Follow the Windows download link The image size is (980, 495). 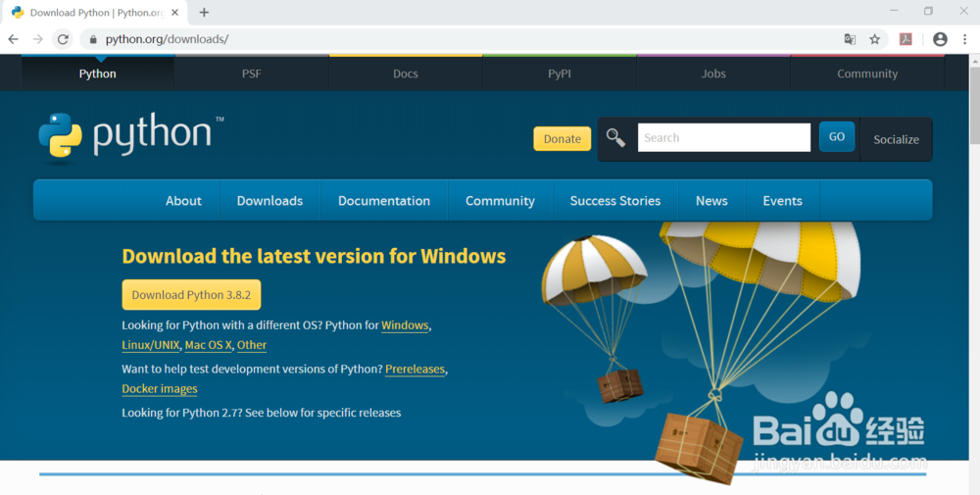coord(405,325)
